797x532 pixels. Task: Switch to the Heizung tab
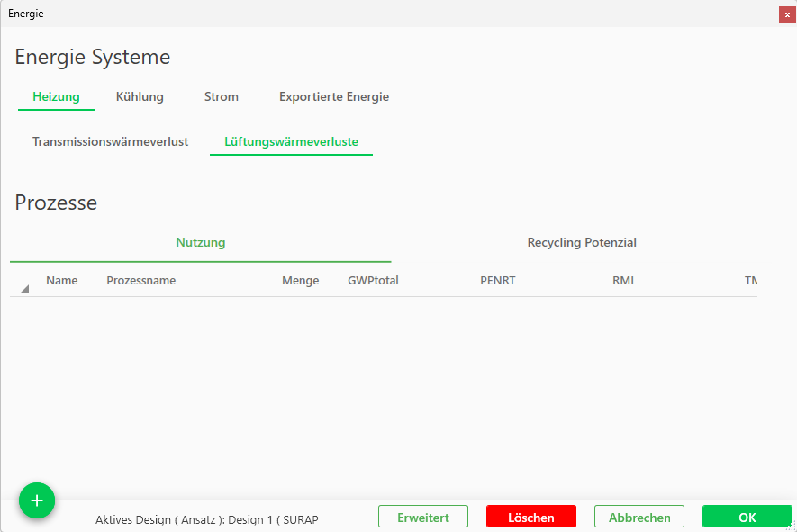tap(56, 96)
